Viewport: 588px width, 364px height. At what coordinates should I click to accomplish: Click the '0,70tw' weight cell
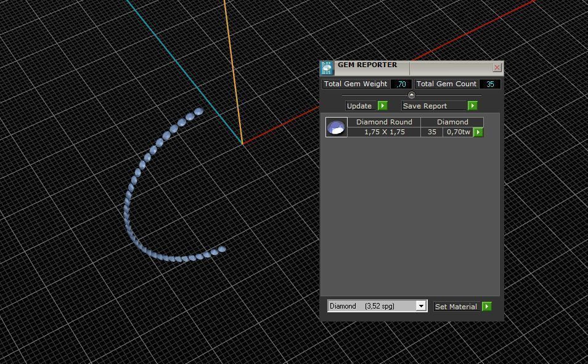(458, 132)
